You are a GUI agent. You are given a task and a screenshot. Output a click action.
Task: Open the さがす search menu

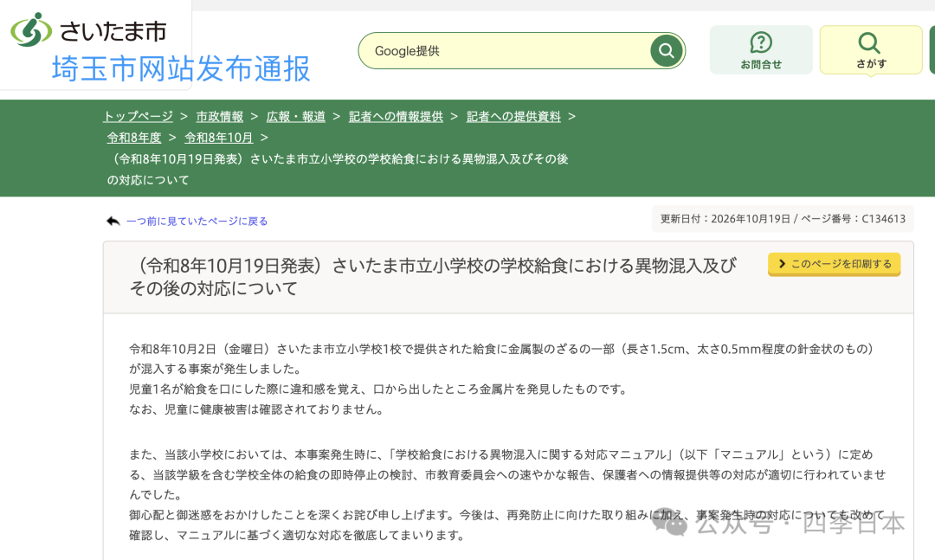point(871,50)
